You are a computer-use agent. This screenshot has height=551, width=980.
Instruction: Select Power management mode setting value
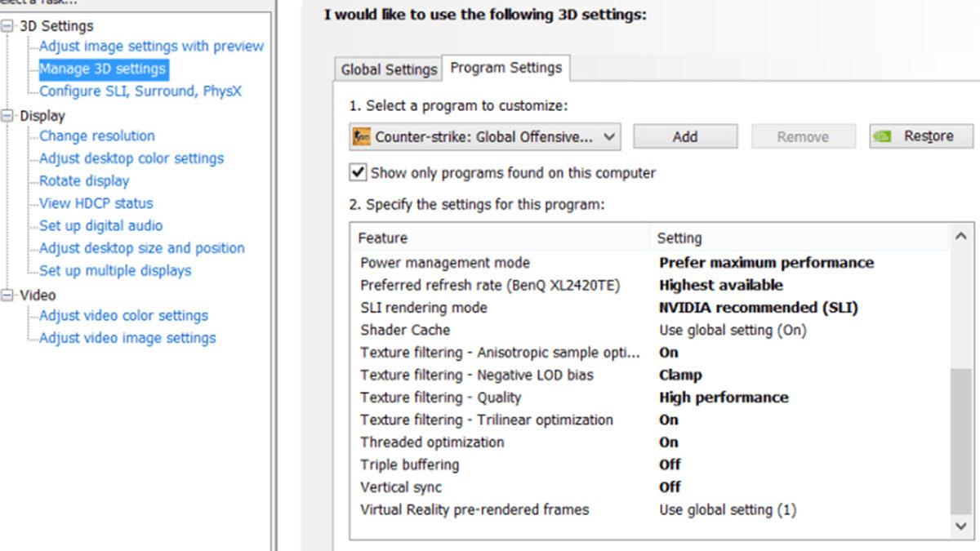(x=765, y=263)
